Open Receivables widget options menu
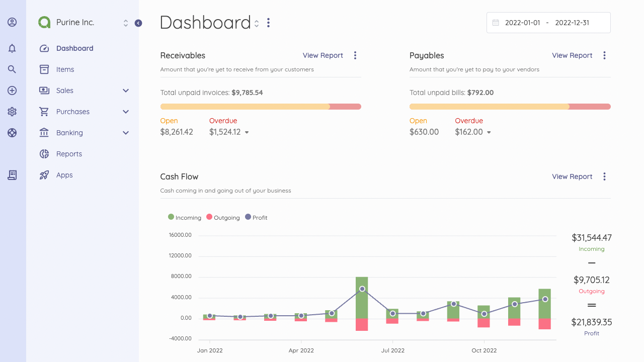Image resolution: width=644 pixels, height=362 pixels. 355,55
